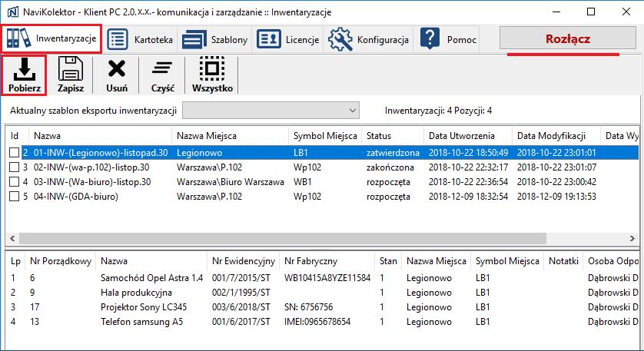Maximize the NaviKolektor window
The width and height of the screenshot is (644, 351).
coord(591,12)
